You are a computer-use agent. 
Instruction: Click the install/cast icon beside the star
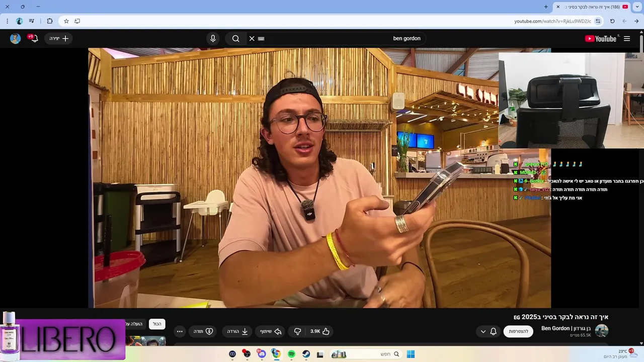click(77, 21)
